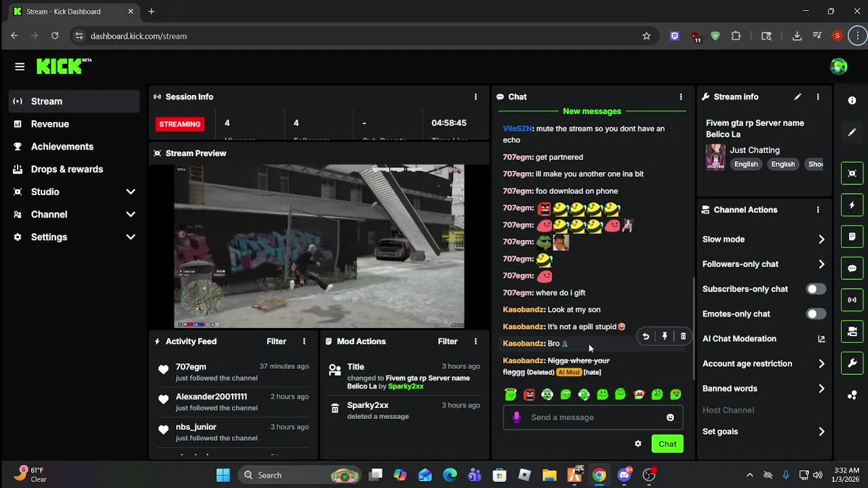Open Session Info three-dot menu
Image resolution: width=868 pixels, height=488 pixels.
475,97
